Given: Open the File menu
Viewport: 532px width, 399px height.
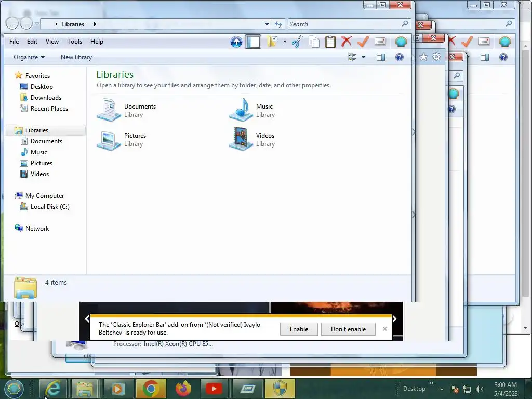Looking at the screenshot, I should (x=14, y=42).
